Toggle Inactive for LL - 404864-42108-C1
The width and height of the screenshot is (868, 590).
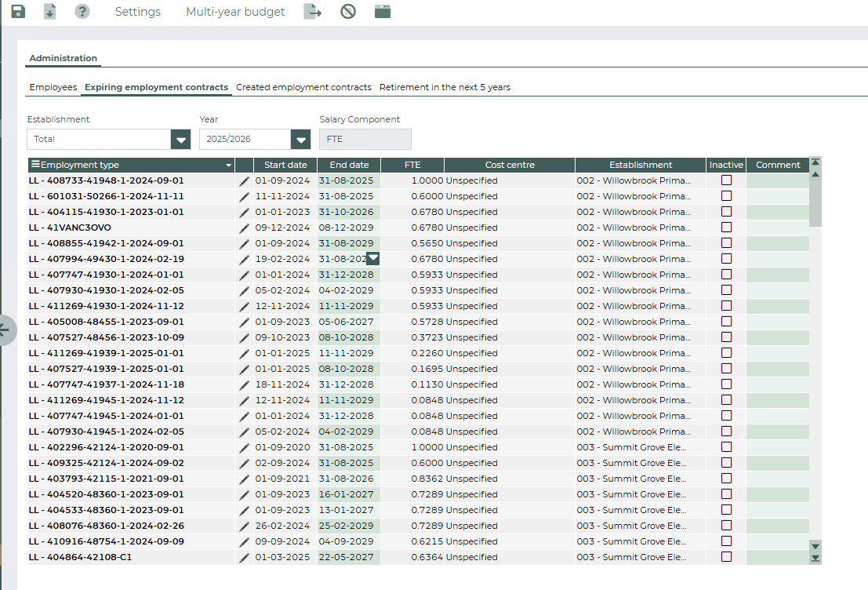click(x=726, y=557)
